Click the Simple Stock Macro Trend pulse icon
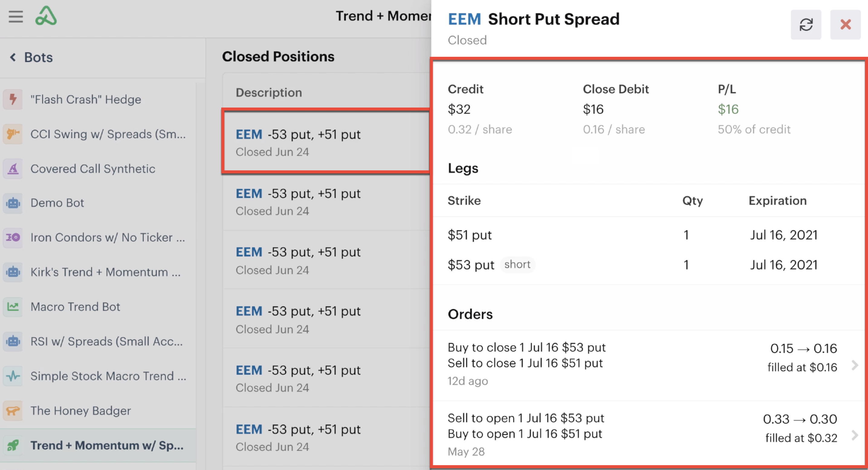Viewport: 868px width, 470px height. (x=13, y=376)
